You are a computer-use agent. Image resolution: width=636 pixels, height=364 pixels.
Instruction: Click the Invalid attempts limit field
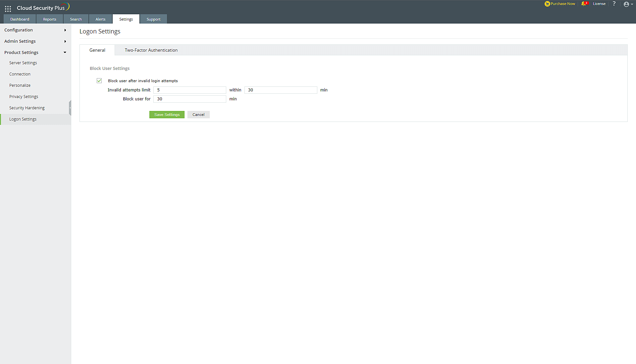[x=189, y=90]
